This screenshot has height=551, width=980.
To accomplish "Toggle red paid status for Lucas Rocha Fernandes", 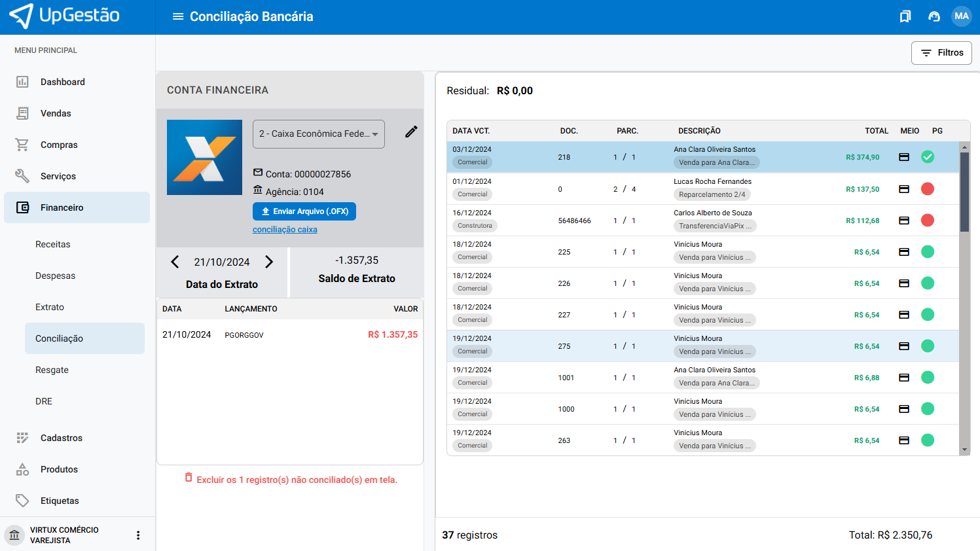I will point(928,189).
